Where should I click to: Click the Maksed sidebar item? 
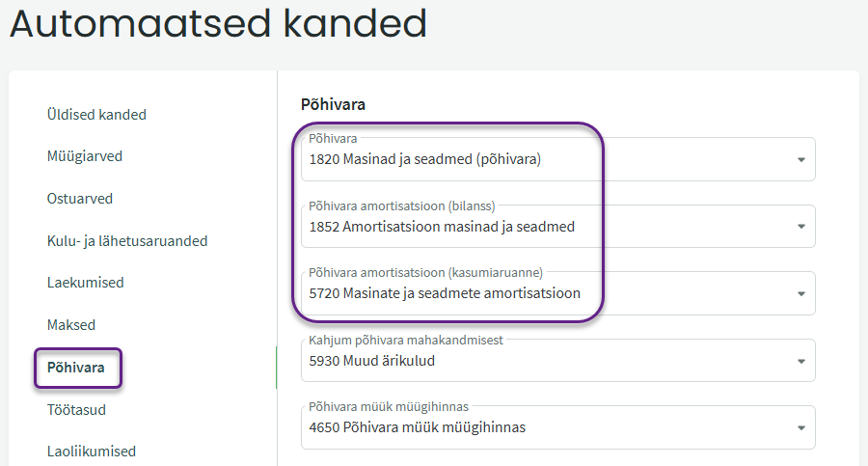tap(71, 325)
